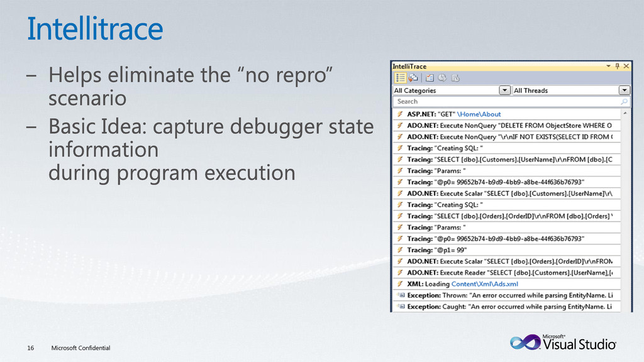
Task: Select Tracing SELECT [dbo].[Customers].[UserName] row
Action: pyautogui.click(x=506, y=159)
